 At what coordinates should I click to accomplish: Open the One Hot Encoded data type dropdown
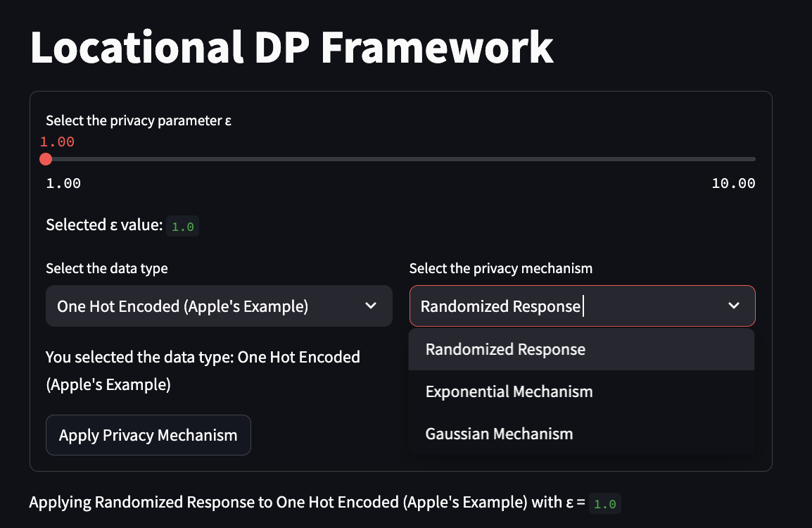[219, 306]
